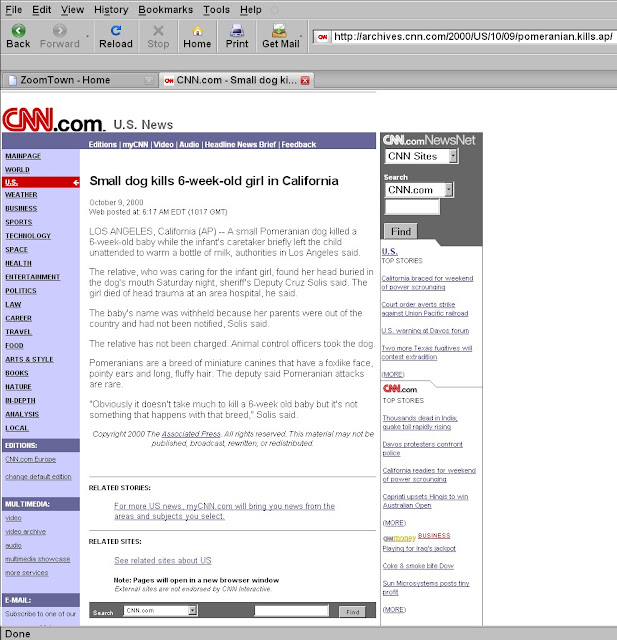Open dropdown arrow next to Get Mail
This screenshot has height=640, width=617.
tap(301, 36)
